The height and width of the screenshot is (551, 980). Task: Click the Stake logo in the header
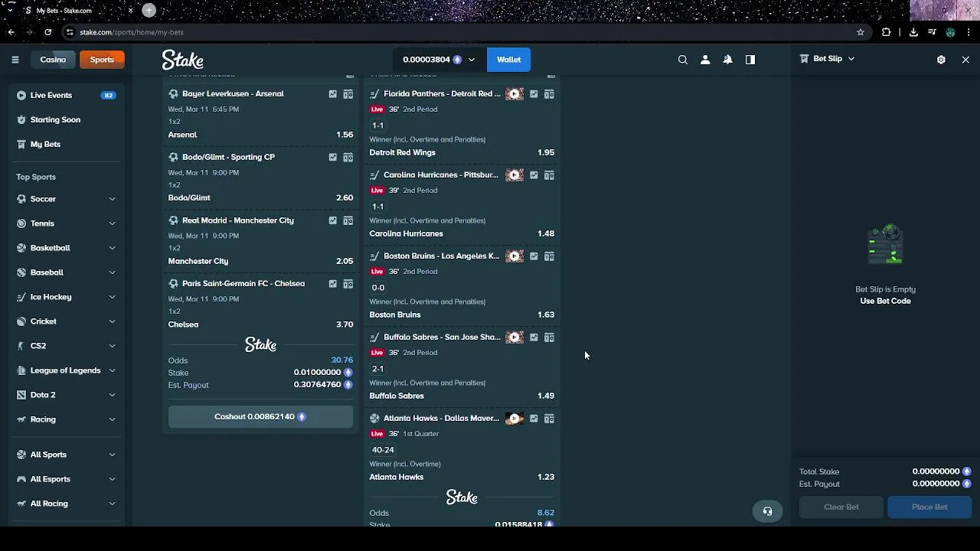(x=182, y=60)
